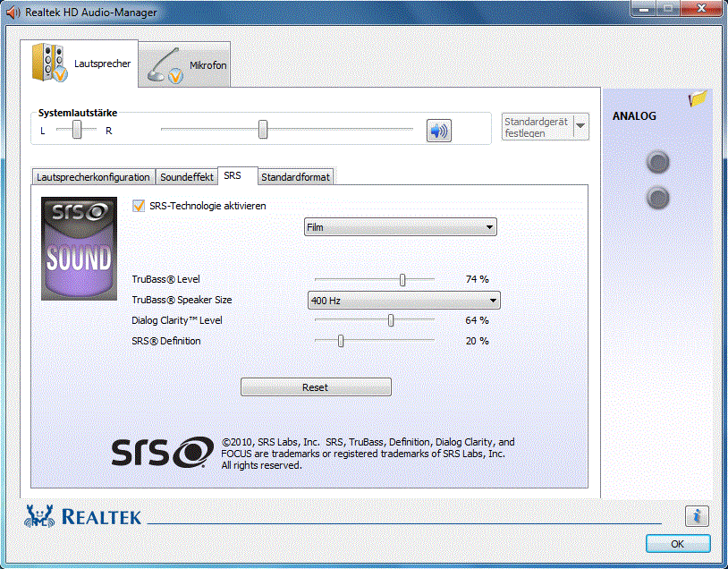Open the Film preset dropdown
The image size is (728, 569).
click(x=400, y=227)
